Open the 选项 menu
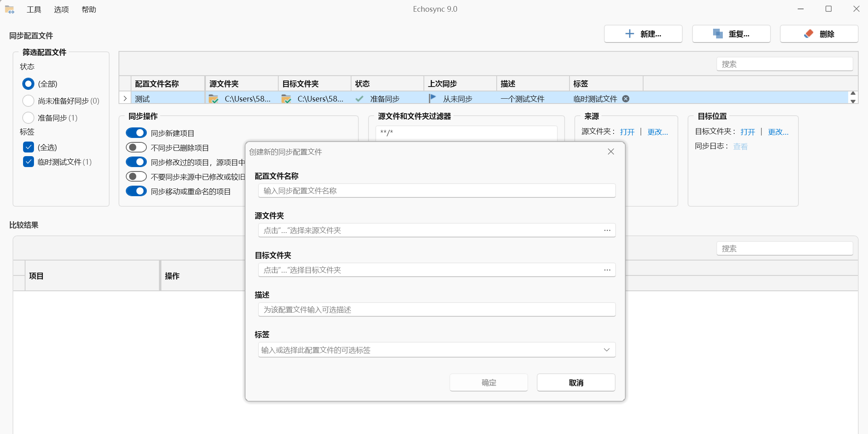 [x=61, y=9]
